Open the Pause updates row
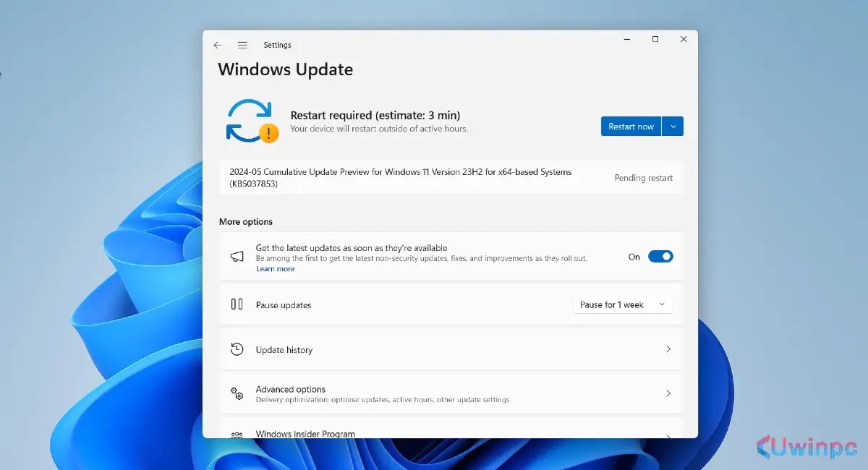868x470 pixels. pos(451,304)
